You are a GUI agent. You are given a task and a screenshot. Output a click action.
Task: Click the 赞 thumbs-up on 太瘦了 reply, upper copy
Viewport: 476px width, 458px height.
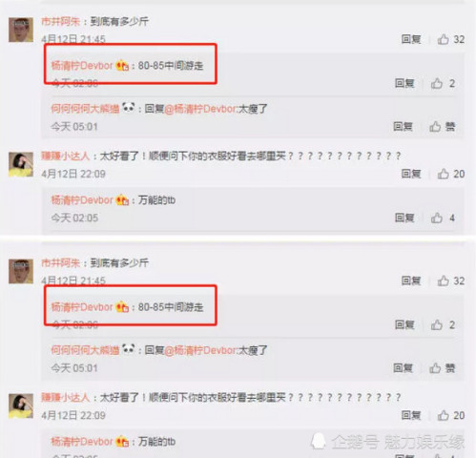(435, 127)
